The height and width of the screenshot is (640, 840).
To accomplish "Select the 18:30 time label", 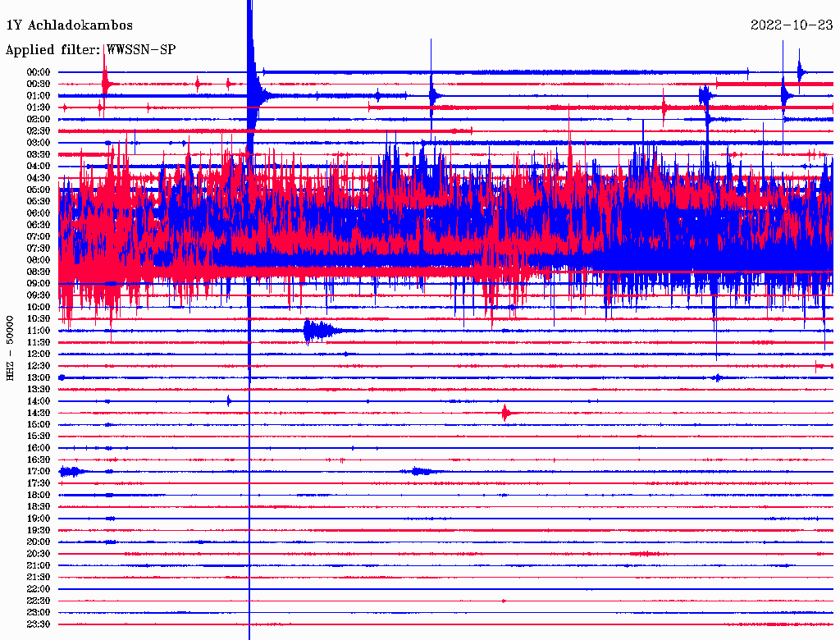I will click(x=39, y=507).
